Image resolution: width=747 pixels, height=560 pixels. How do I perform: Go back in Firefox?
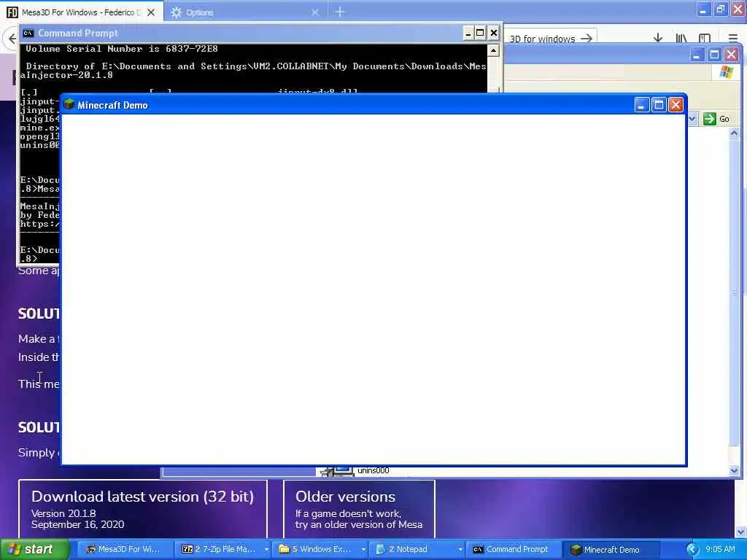(x=12, y=38)
